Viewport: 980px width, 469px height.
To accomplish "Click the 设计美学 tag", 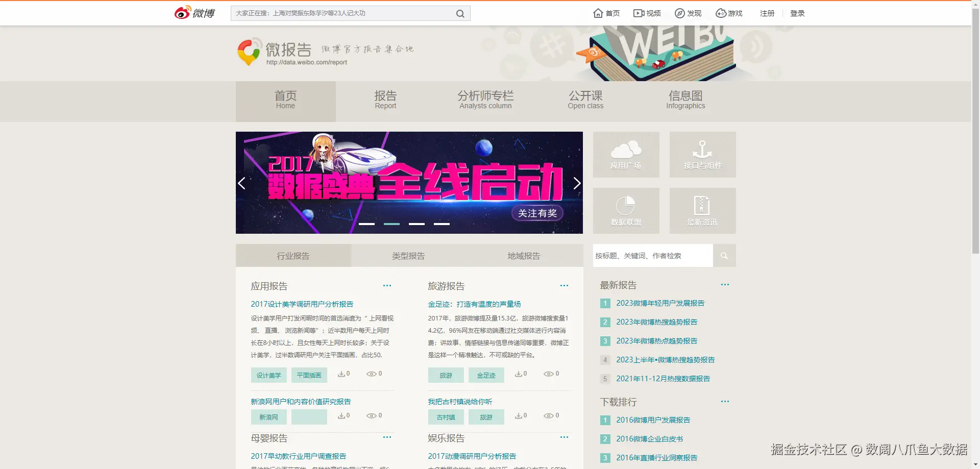I will pyautogui.click(x=269, y=375).
